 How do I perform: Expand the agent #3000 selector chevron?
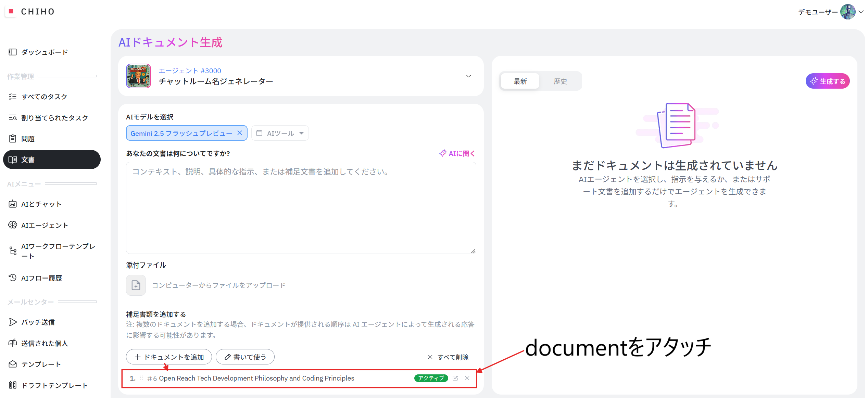[468, 76]
